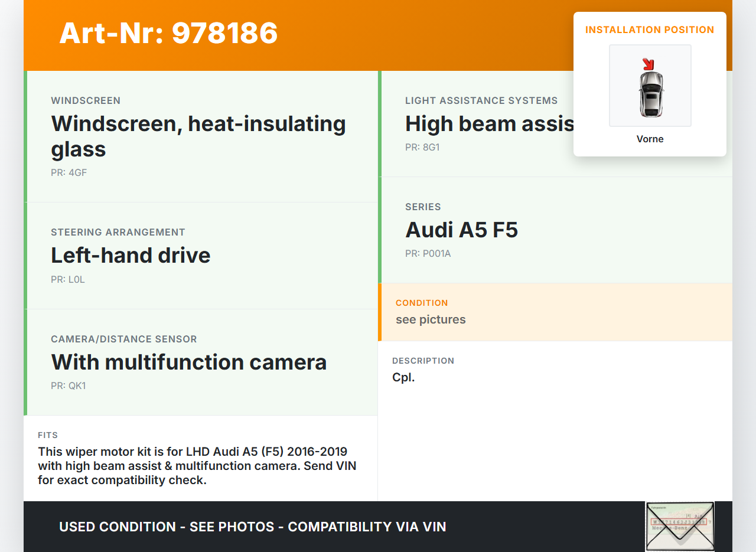The width and height of the screenshot is (756, 552).
Task: Click the High beam assist heading
Action: pos(489,124)
